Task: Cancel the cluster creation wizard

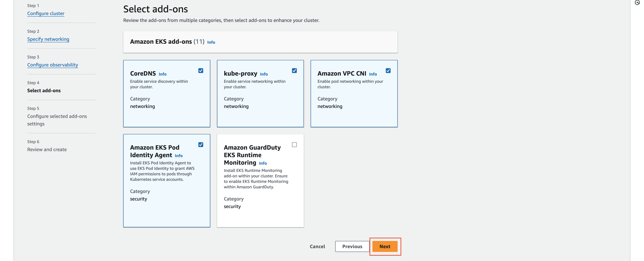Action: (317, 246)
